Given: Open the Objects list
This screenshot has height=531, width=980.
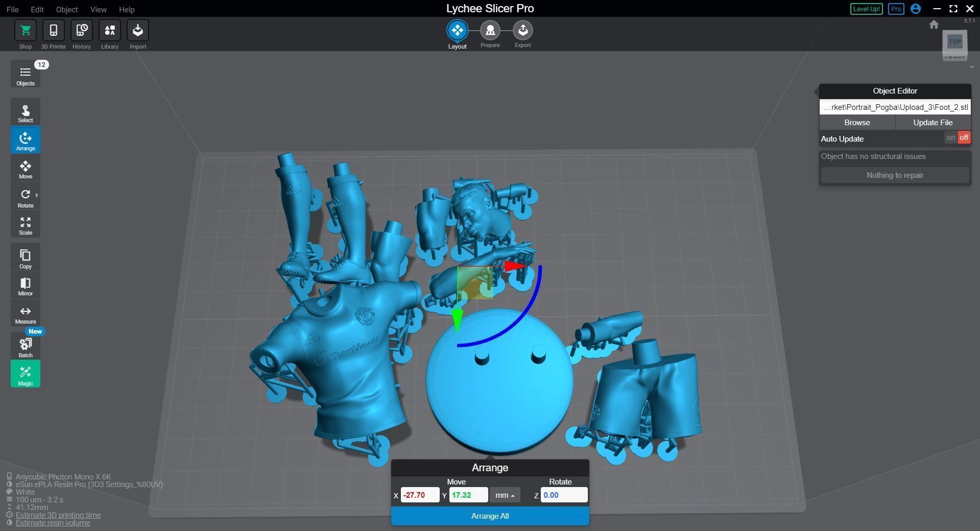Looking at the screenshot, I should click(x=25, y=75).
